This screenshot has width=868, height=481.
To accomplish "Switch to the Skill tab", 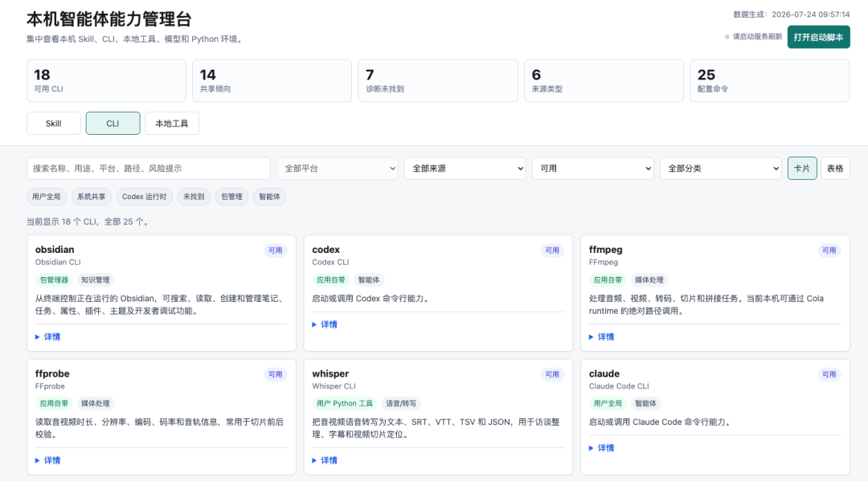I will click(x=54, y=124).
